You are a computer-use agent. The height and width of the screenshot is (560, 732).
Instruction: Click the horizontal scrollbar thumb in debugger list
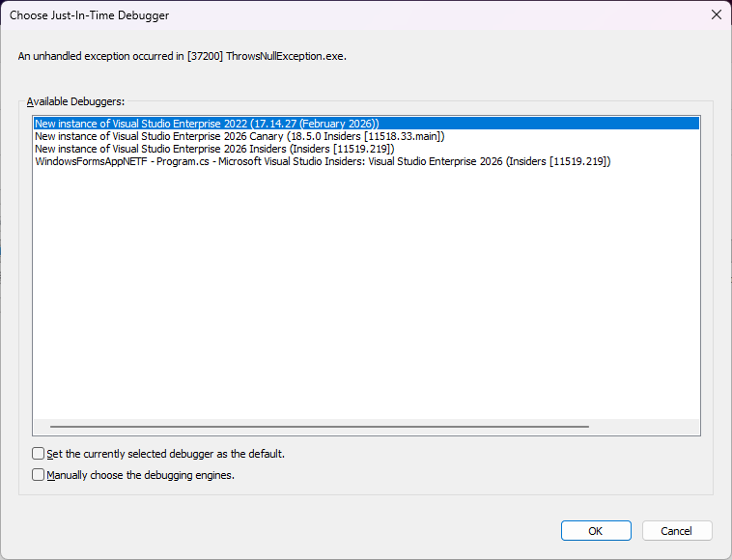(319, 426)
